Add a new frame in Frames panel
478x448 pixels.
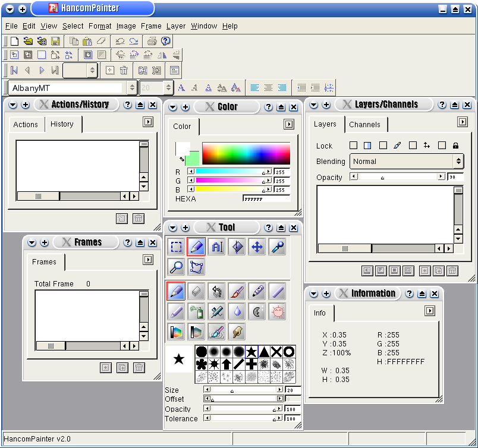tap(106, 368)
